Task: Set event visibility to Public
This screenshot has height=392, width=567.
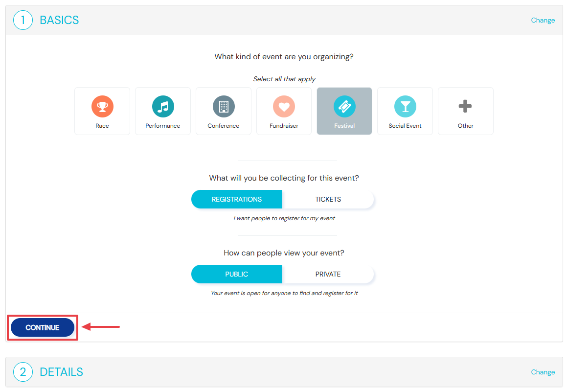Action: (237, 274)
